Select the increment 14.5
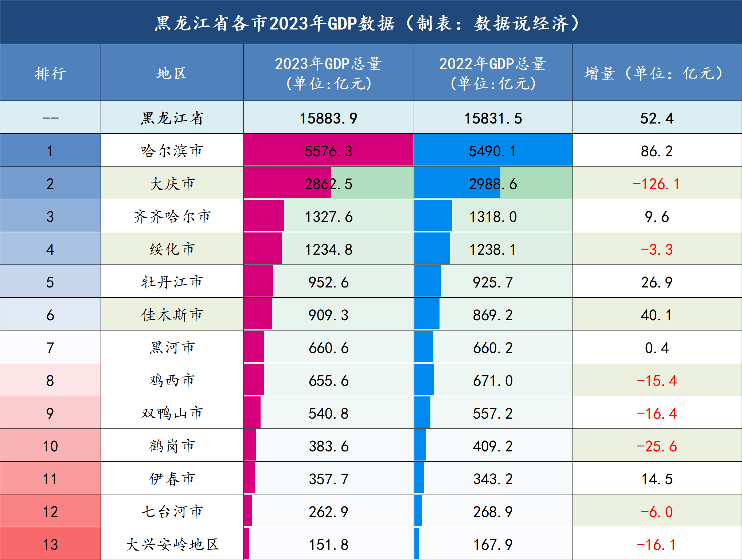 tap(657, 479)
